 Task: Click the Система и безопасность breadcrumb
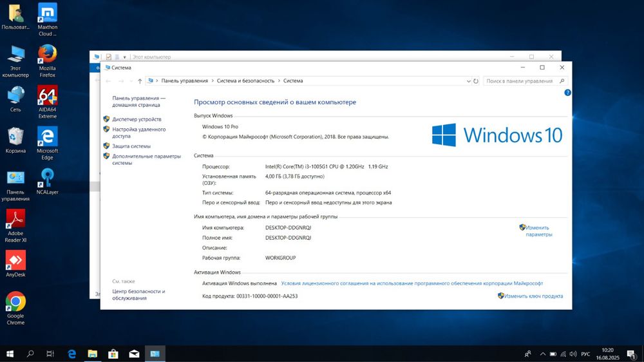coord(245,81)
